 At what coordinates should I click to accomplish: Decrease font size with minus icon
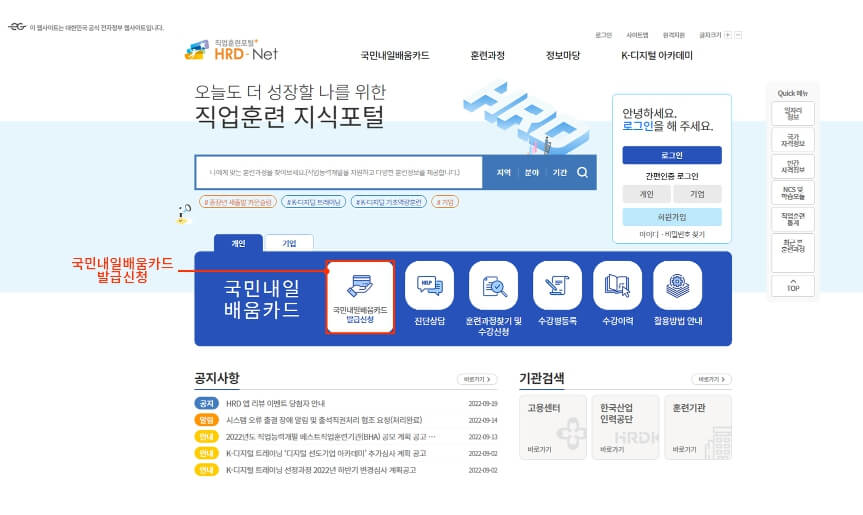click(x=738, y=35)
